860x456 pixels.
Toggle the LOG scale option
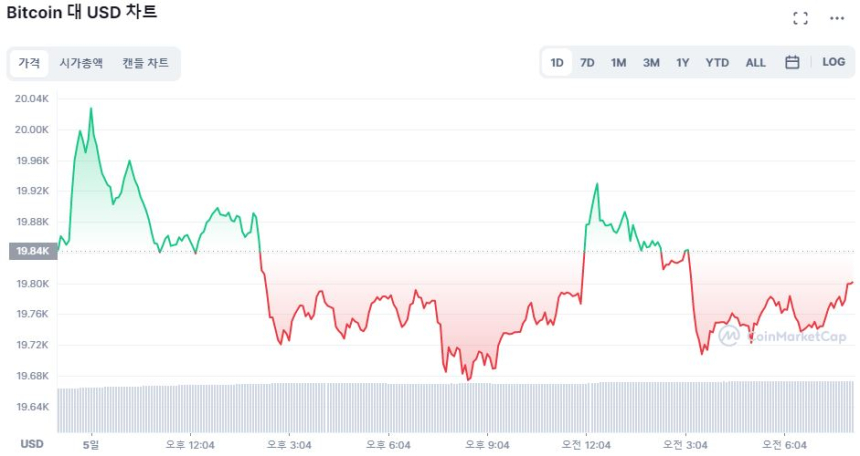click(833, 62)
